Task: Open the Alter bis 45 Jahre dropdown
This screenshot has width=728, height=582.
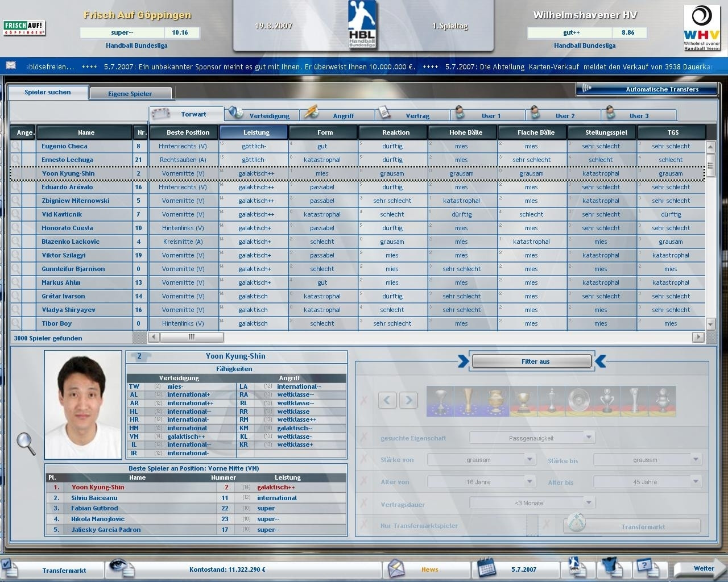Action: coord(647,482)
